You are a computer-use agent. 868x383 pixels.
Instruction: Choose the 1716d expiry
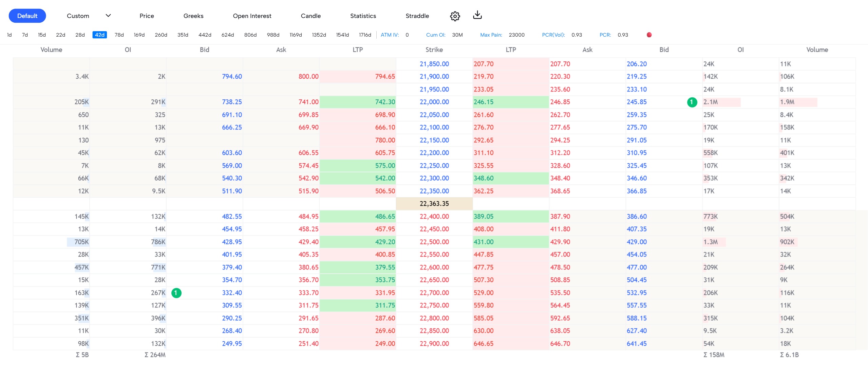point(365,35)
